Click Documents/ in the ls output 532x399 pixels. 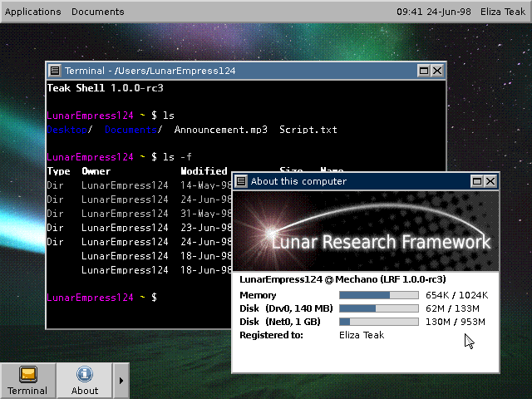coord(134,130)
